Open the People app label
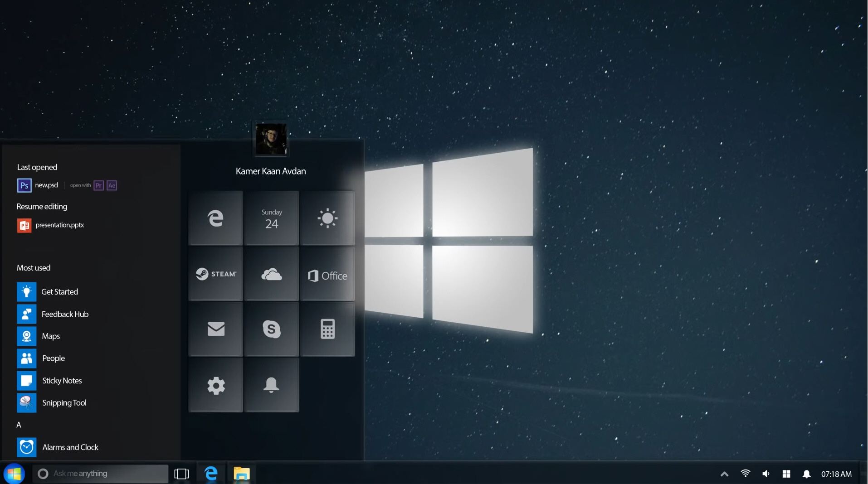Screen dimensions: 868x484 [54, 358]
